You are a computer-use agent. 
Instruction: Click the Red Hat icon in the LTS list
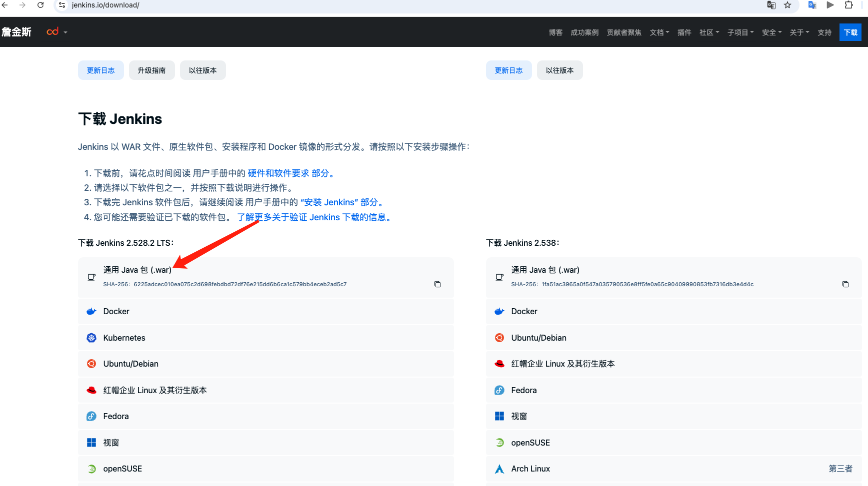tap(91, 390)
